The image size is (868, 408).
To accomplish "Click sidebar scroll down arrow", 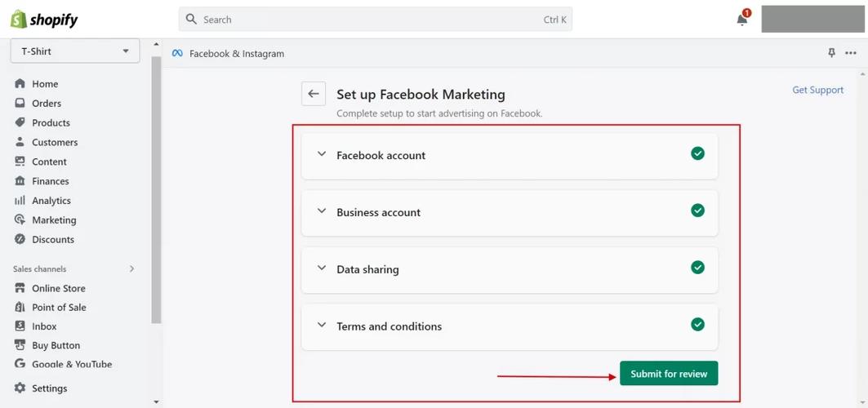I will click(156, 402).
